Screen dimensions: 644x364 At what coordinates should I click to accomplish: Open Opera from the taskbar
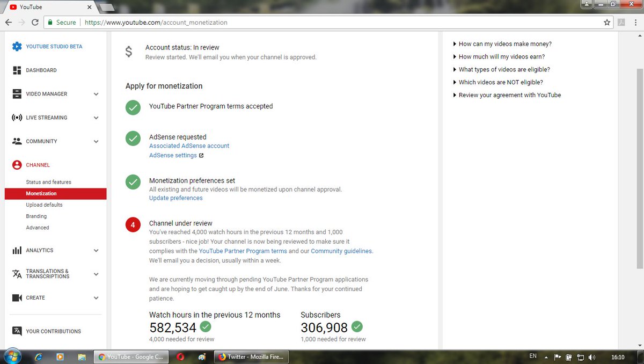[181, 357]
